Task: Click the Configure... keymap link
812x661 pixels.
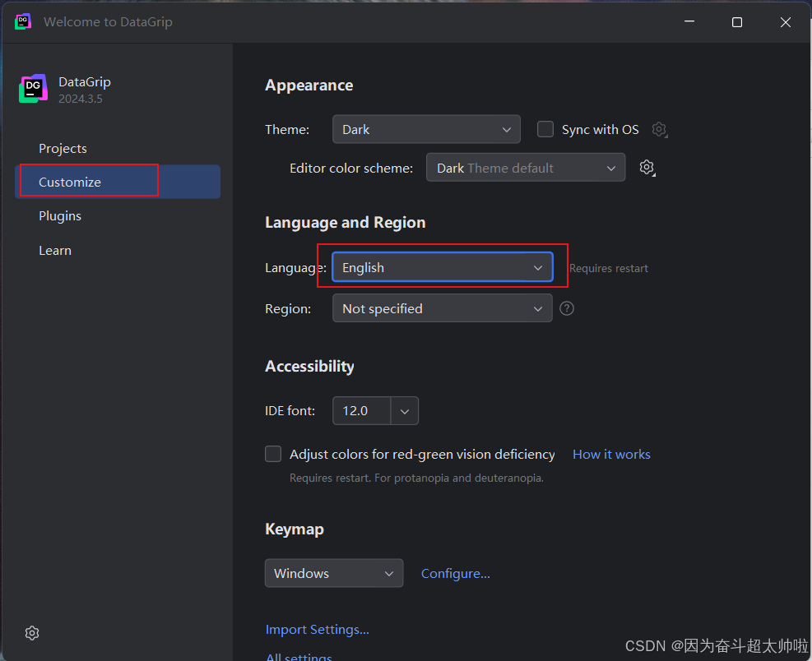Action: point(455,573)
